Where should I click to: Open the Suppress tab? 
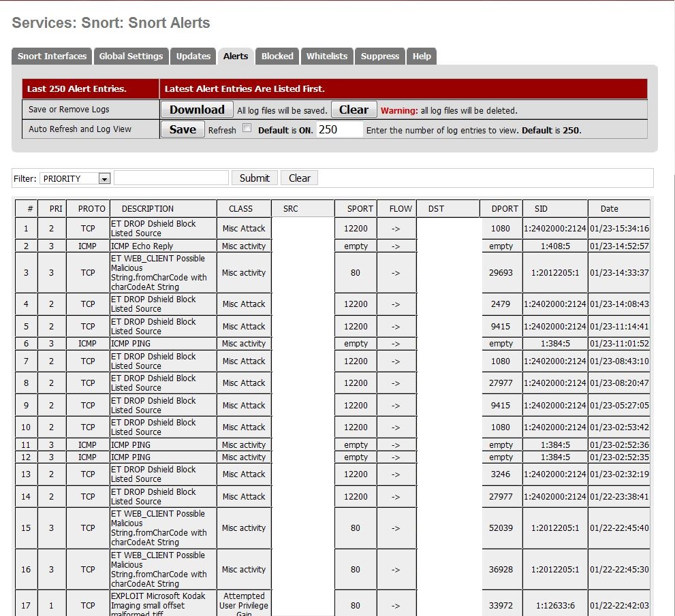tap(379, 56)
